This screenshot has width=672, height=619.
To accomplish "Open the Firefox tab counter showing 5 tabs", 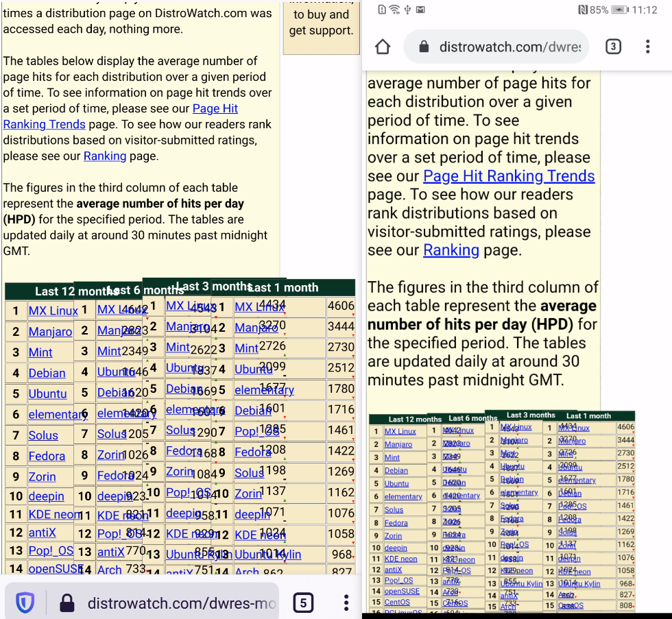I will pos(303,602).
